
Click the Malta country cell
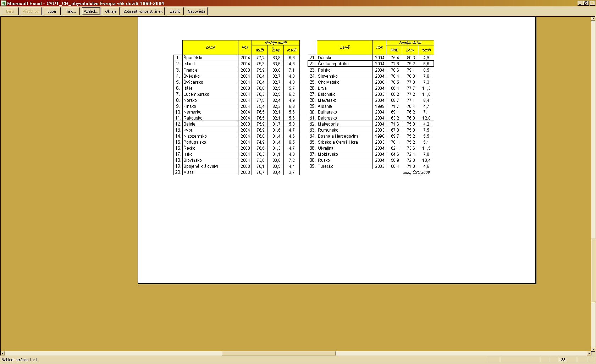tap(210, 172)
